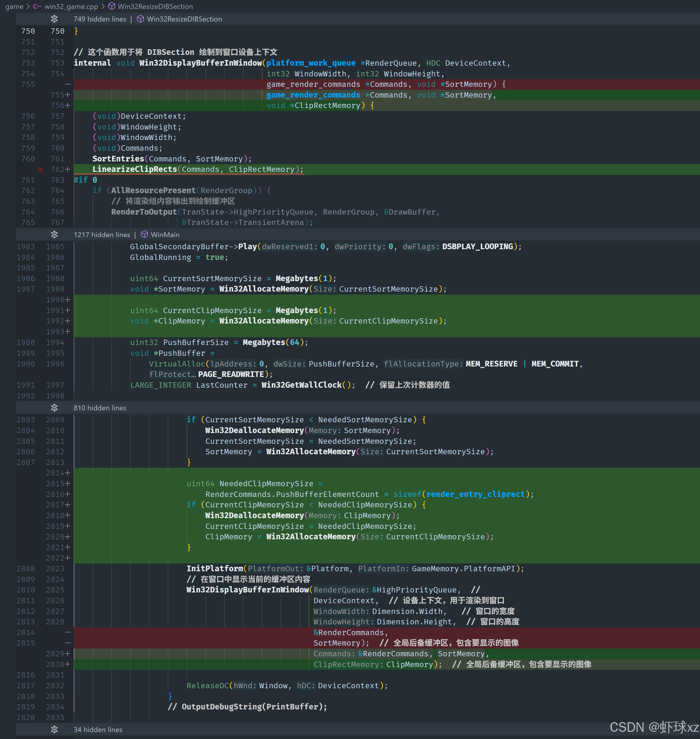Click the 1217 hidden lines unfold icon
700x739 pixels.
[54, 235]
